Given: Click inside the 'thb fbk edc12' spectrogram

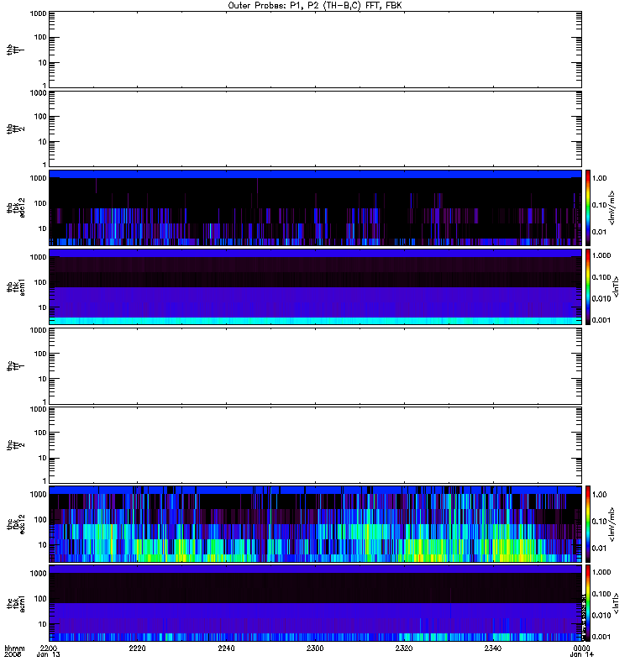Looking at the screenshot, I should 315,207.
